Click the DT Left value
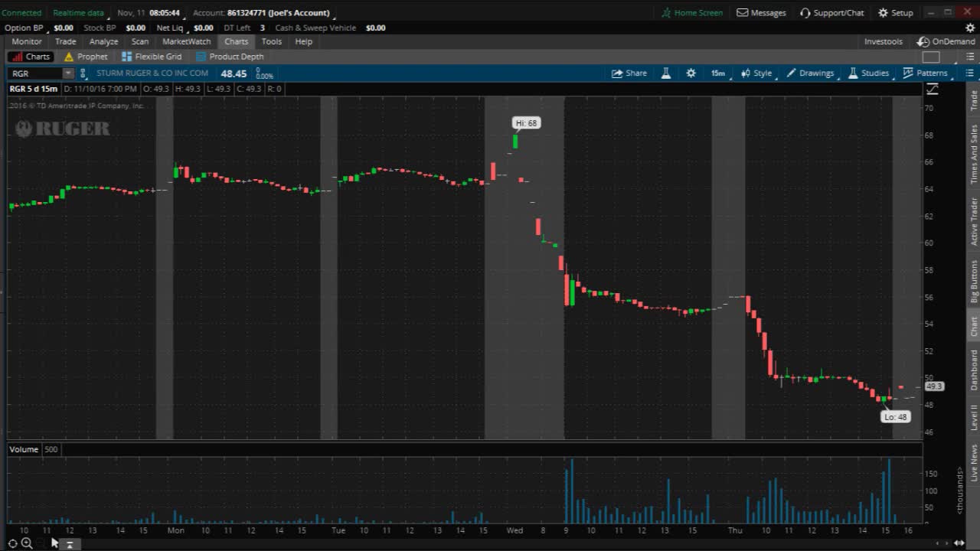980x551 pixels. 263,28
